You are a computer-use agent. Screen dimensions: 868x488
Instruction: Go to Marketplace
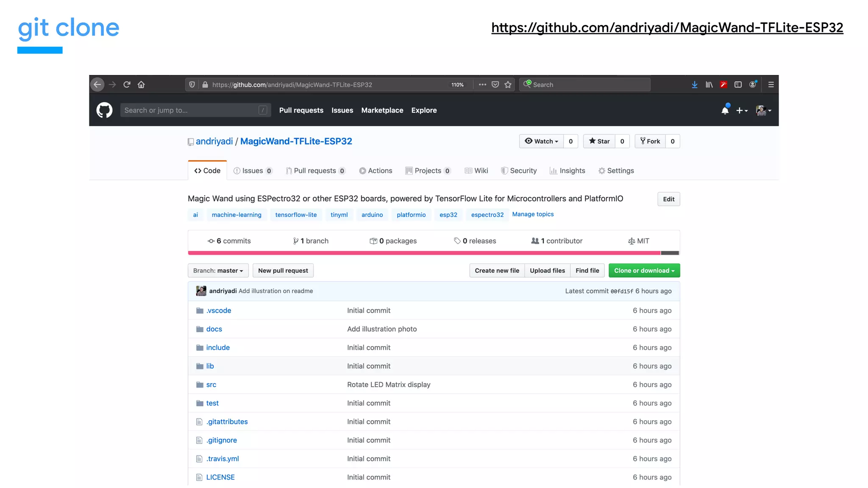tap(382, 110)
